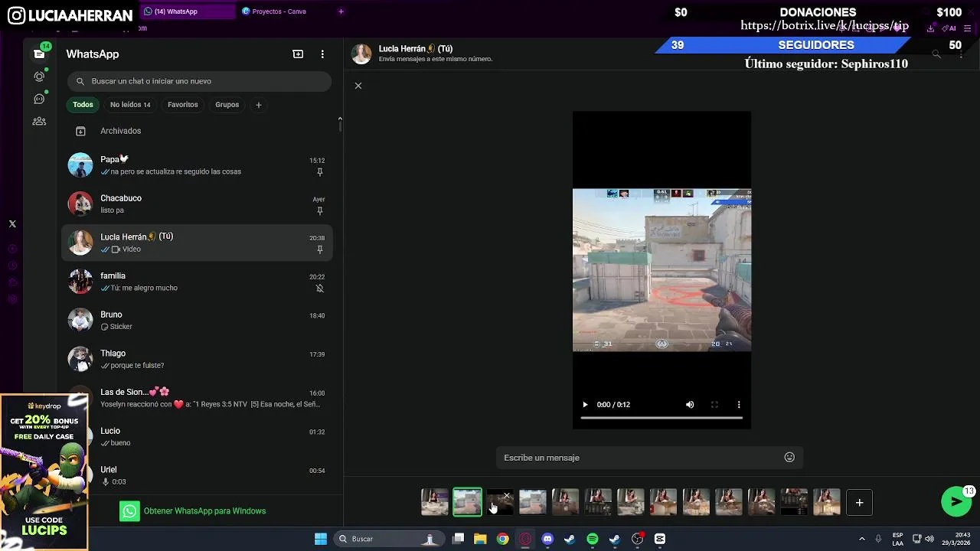Open the X (Twitter) icon in Opera sidebar
The image size is (980, 551).
pos(12,224)
